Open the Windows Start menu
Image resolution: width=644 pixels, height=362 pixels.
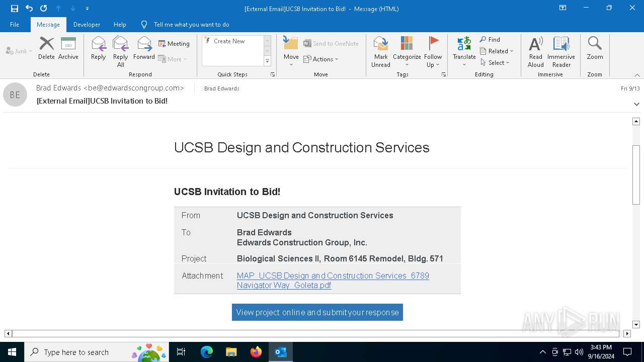point(12,352)
